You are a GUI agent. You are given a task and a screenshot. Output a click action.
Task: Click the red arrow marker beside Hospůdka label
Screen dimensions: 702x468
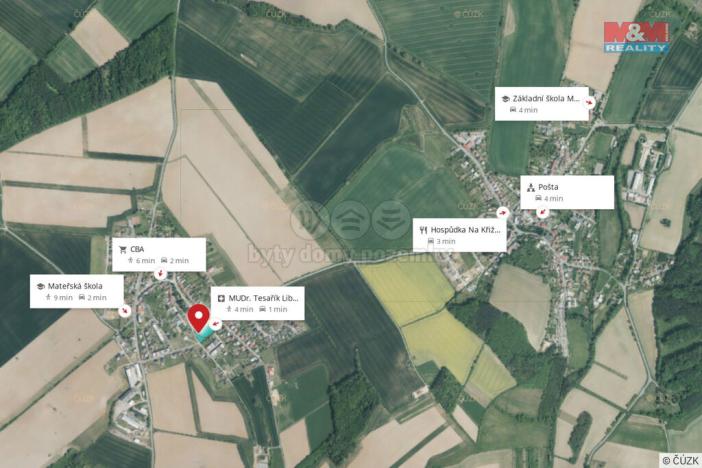pyautogui.click(x=503, y=213)
